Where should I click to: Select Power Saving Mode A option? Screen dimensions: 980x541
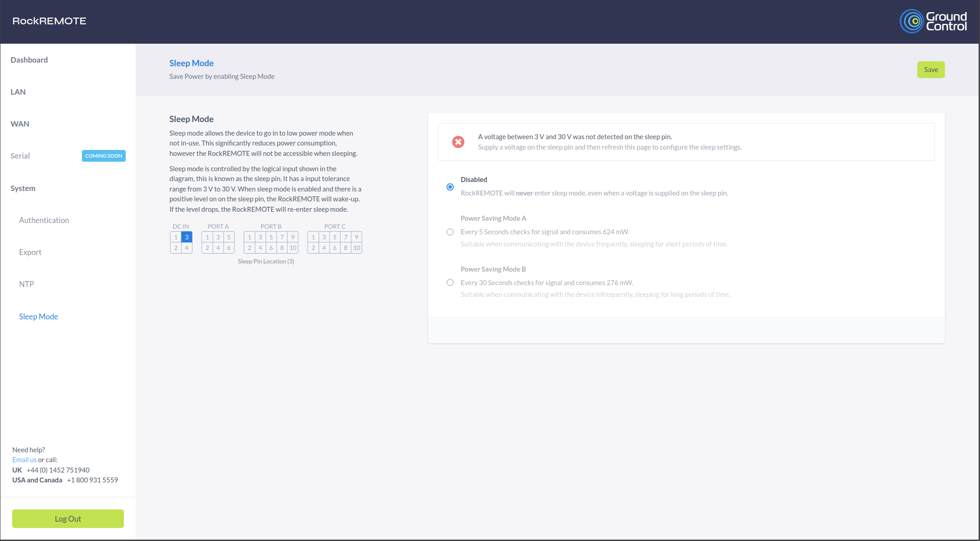pyautogui.click(x=451, y=231)
